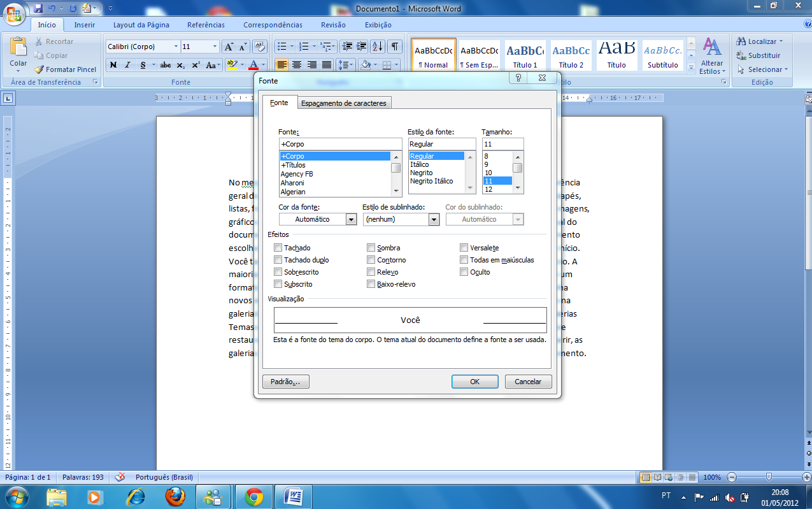
Task: Enable Tachado checkbox
Action: coord(278,248)
